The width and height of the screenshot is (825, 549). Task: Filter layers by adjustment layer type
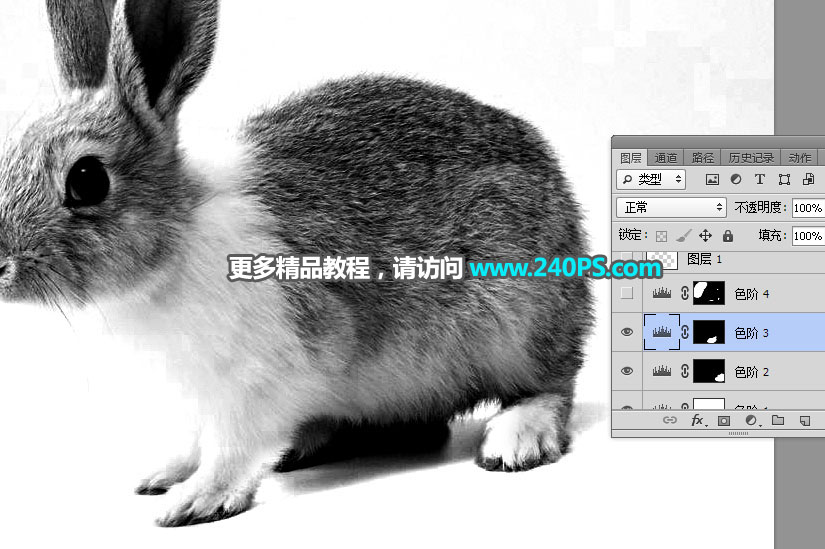(736, 179)
